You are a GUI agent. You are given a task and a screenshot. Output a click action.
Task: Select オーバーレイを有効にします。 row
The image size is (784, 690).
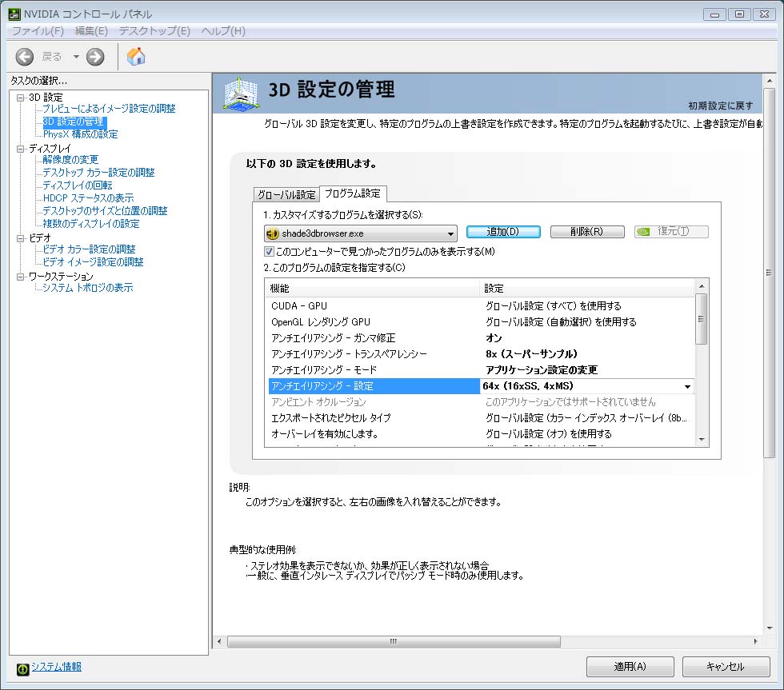[x=480, y=433]
